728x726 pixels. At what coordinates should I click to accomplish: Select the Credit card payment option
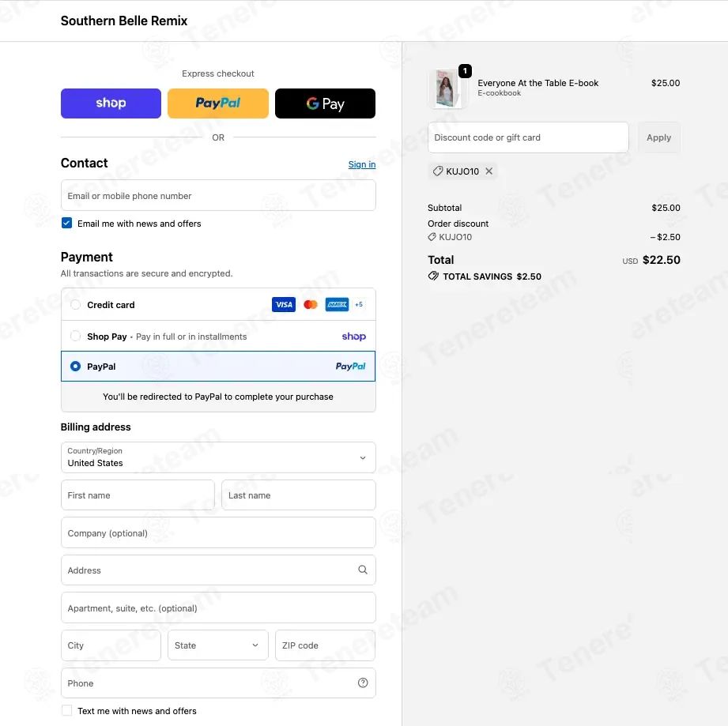[x=75, y=304]
